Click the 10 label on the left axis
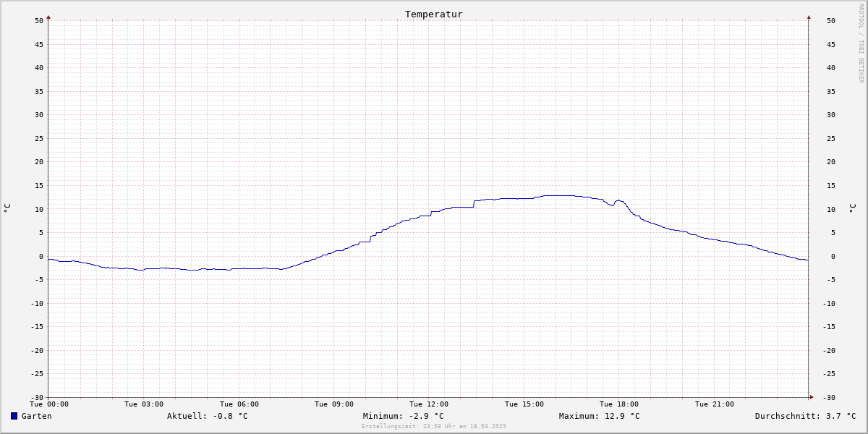Viewport: 868px width, 434px height. [x=39, y=209]
